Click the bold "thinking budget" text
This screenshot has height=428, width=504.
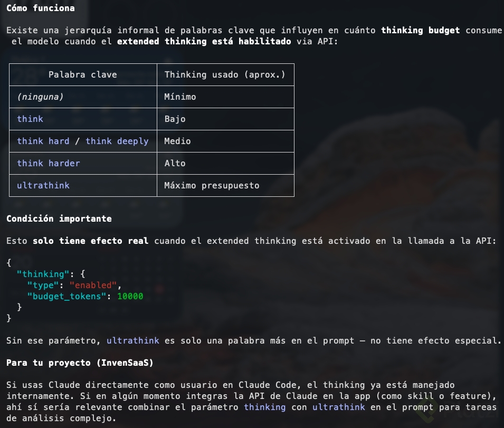click(x=420, y=31)
